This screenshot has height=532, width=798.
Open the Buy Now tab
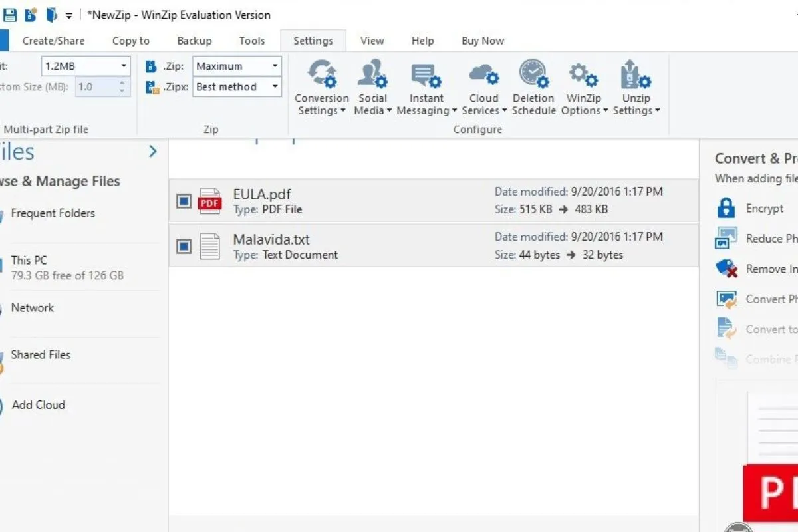point(483,41)
